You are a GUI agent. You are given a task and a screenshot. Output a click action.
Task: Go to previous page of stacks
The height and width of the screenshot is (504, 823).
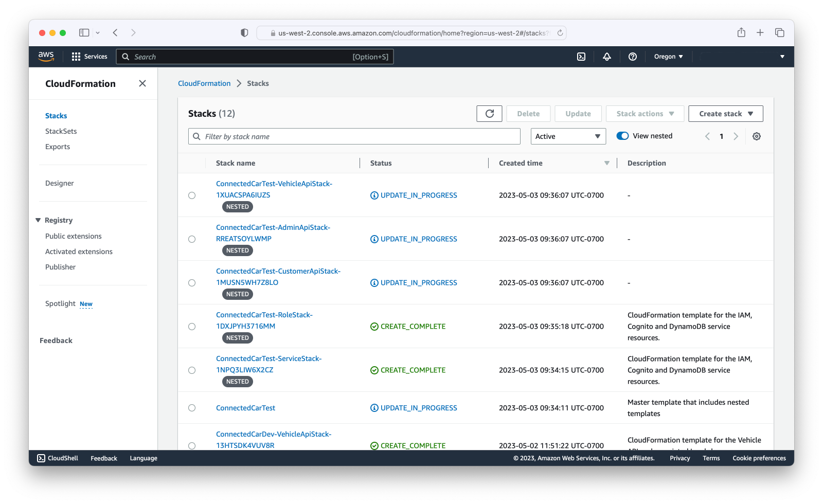[707, 136]
